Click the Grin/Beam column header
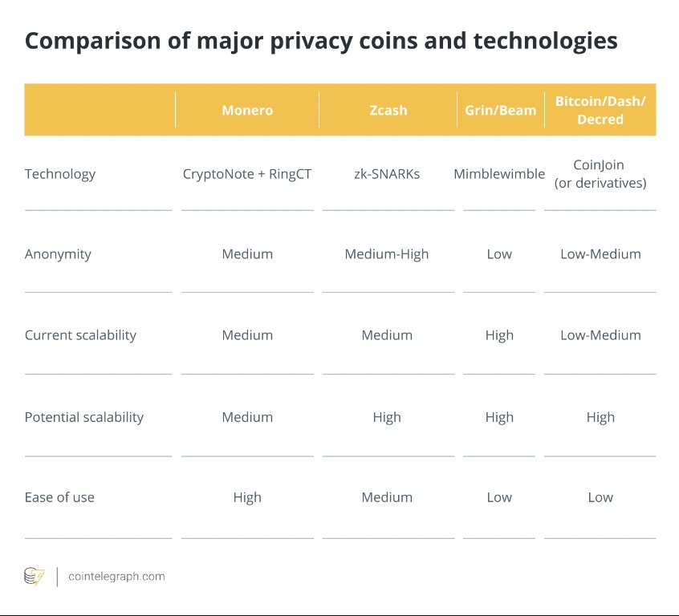 tap(500, 110)
